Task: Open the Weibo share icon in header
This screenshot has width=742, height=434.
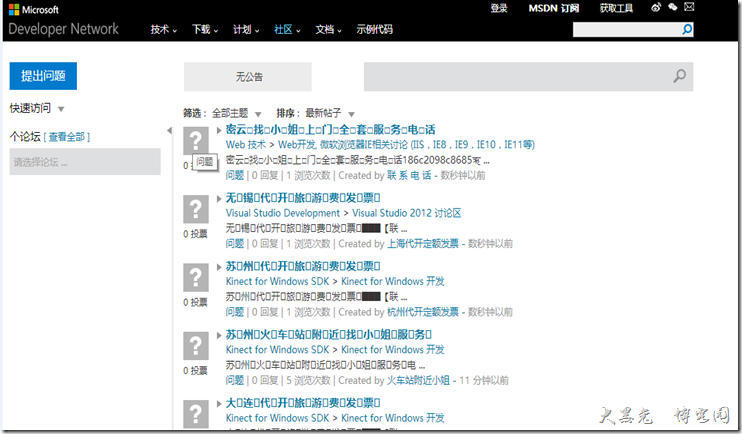Action: pyautogui.click(x=656, y=7)
